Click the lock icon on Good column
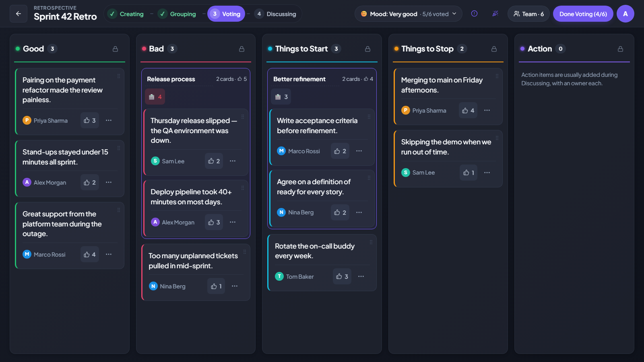This screenshot has height=362, width=644. pyautogui.click(x=116, y=49)
